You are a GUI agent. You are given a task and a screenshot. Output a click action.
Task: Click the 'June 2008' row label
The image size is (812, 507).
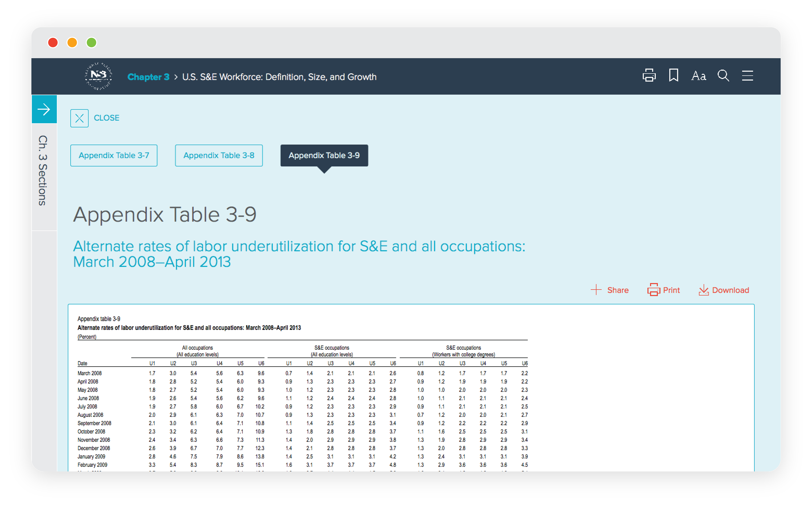click(x=88, y=398)
